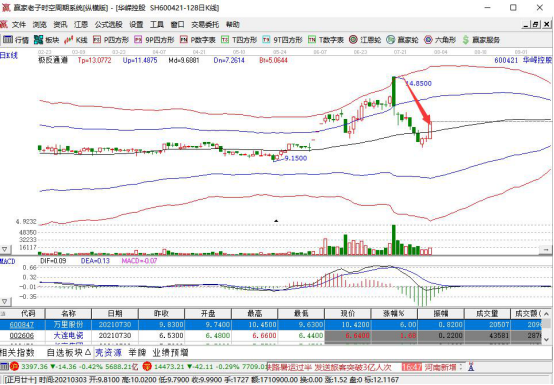554x385 pixels.
Task: Switch to K线 candlestick chart icon
Action: (69, 40)
